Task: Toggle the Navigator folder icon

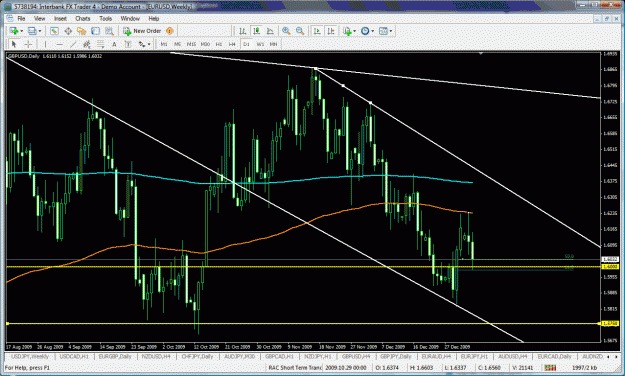Action: tap(82, 31)
